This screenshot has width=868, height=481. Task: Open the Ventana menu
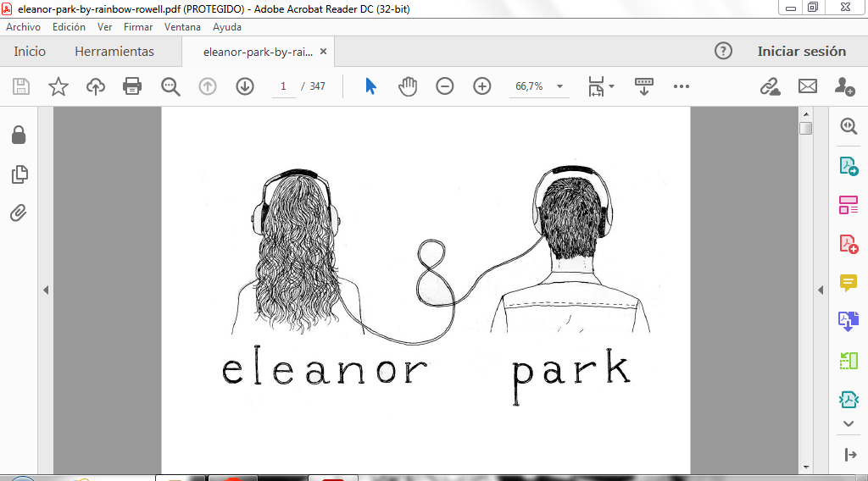182,26
